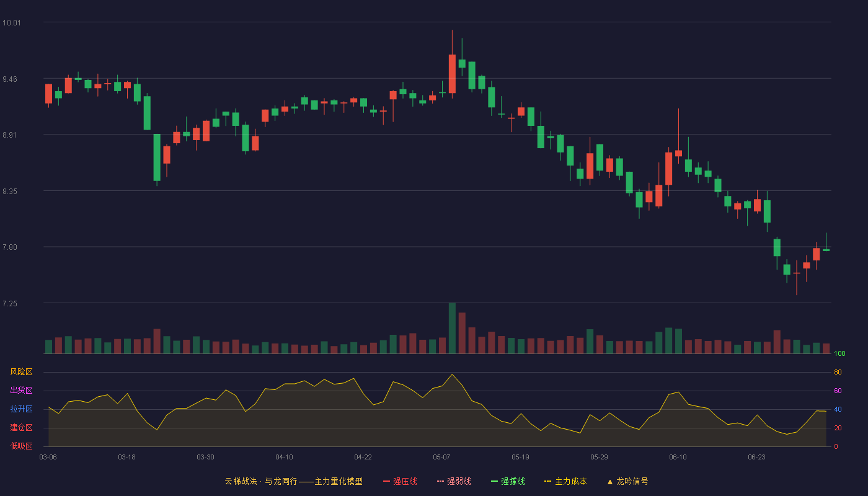Click the 出货区 zone label

click(21, 391)
